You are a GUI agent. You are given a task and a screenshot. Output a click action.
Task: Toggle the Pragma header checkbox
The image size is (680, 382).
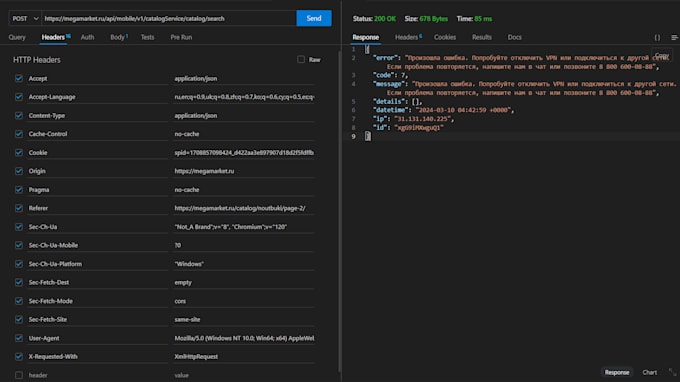pyautogui.click(x=19, y=189)
